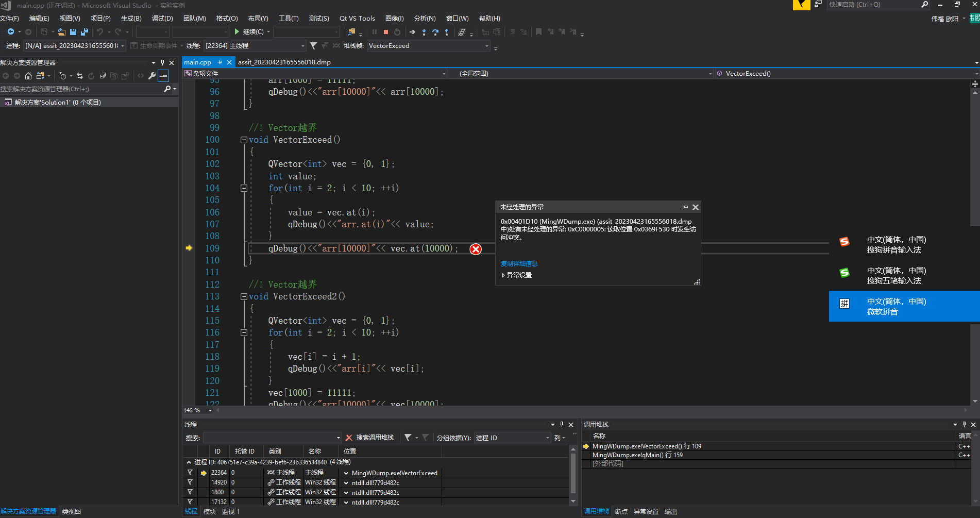980x518 pixels.
Task: Click the Restart debugging icon
Action: [x=397, y=32]
